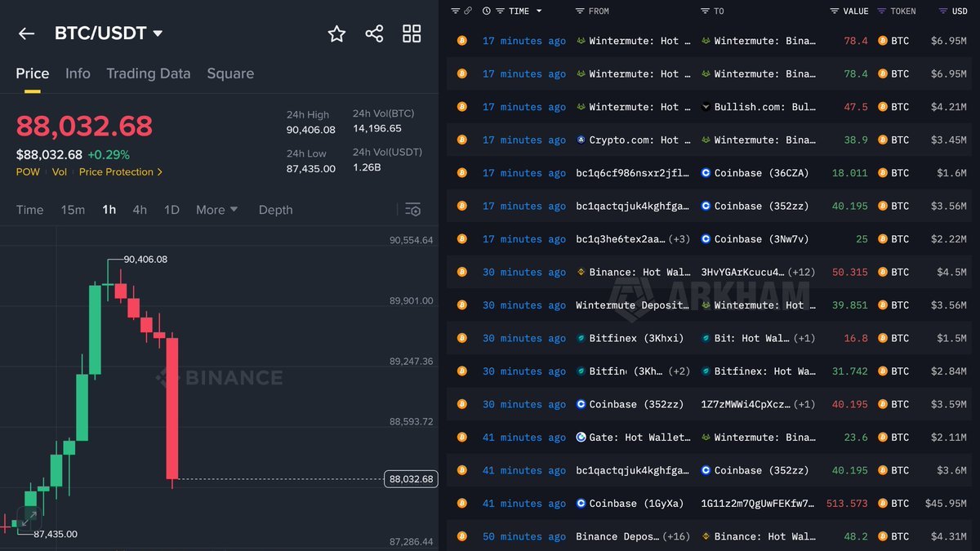
Task: Expand chart to fullscreen via bottom-left icon
Action: coord(29,518)
